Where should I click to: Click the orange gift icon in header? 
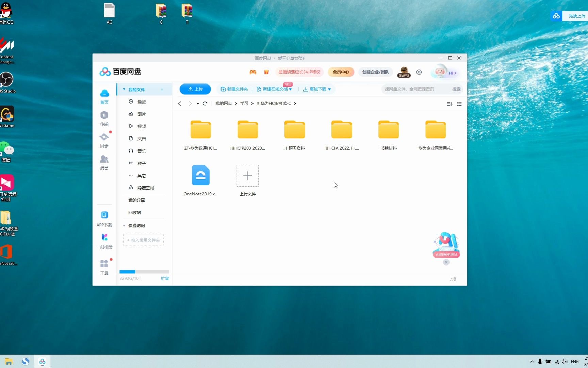coord(266,72)
